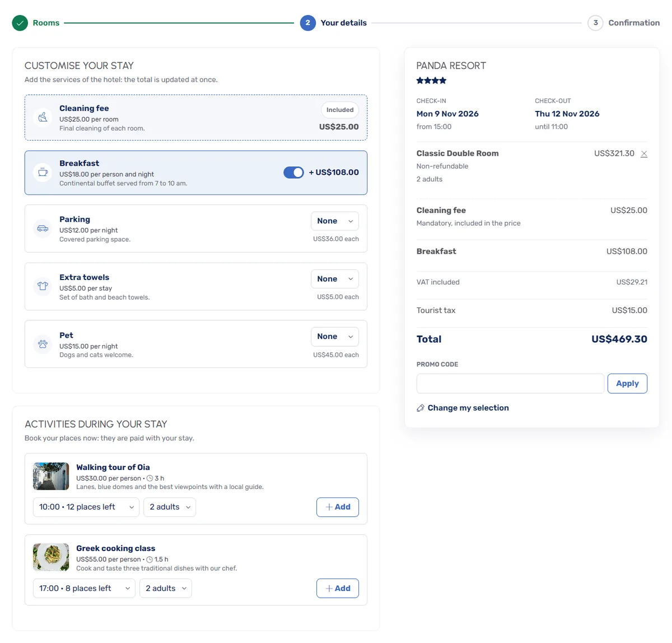Click the US$321.30 room price
Image resolution: width=672 pixels, height=643 pixels.
(x=614, y=153)
